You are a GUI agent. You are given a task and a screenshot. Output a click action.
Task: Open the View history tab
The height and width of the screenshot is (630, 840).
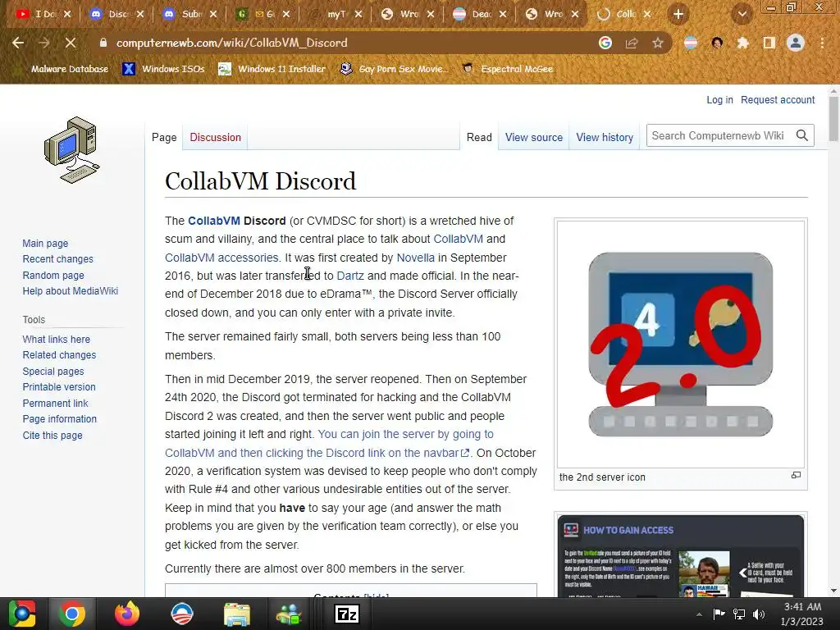(x=605, y=137)
